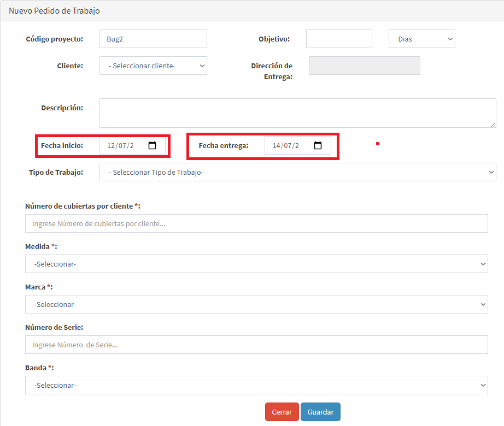Focus the Objetivo input field

(x=339, y=39)
